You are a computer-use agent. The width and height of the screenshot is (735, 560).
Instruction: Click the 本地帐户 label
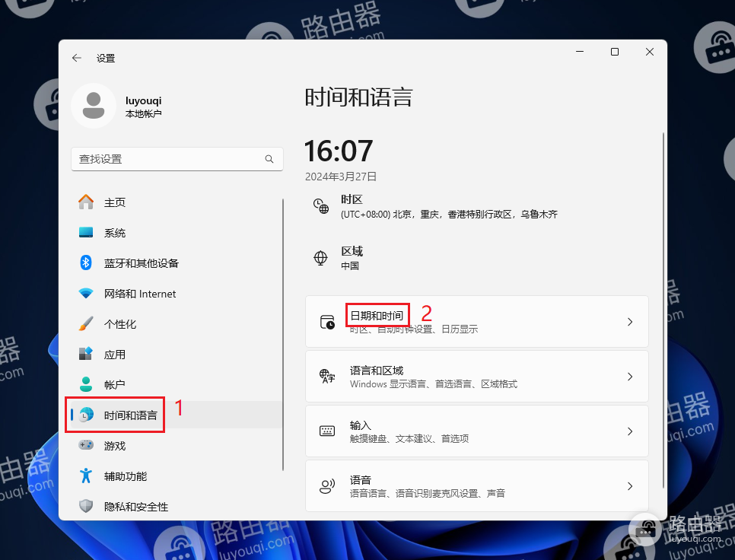point(144,114)
